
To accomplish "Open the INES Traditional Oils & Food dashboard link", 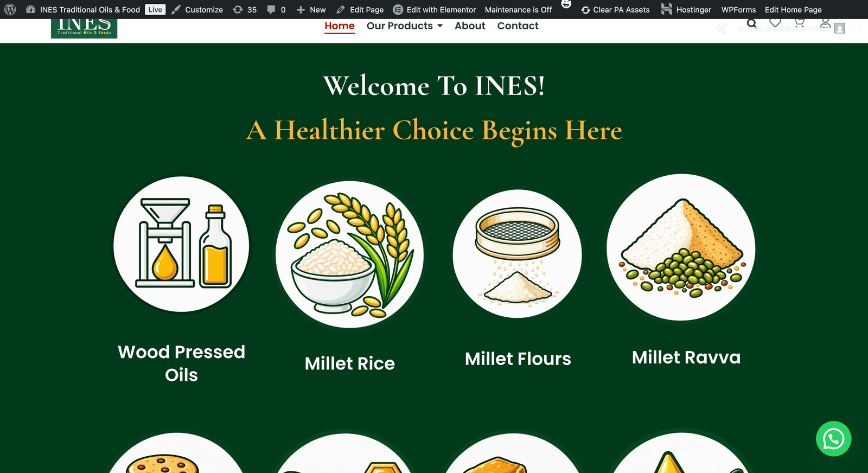I will tap(83, 10).
